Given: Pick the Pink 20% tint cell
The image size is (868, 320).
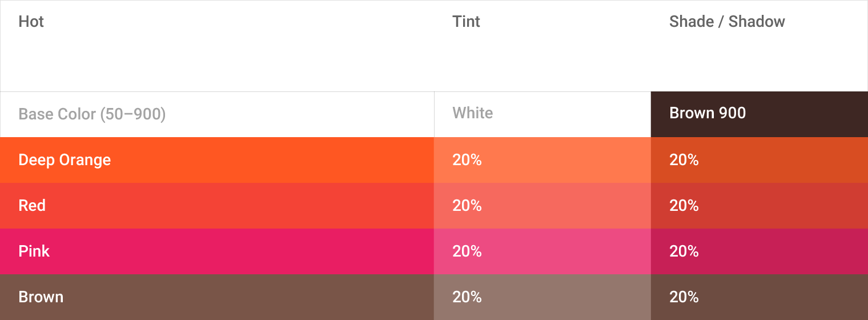Looking at the screenshot, I should [x=542, y=251].
